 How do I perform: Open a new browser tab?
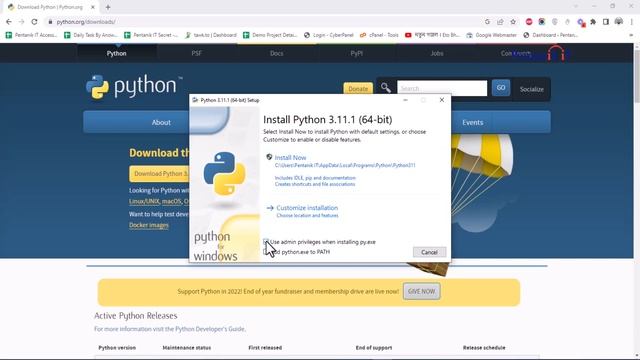(x=108, y=7)
